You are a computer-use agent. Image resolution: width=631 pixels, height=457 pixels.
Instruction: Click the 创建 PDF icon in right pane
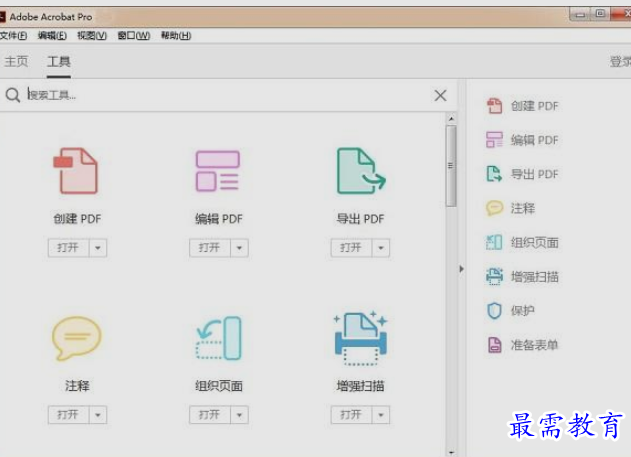[495, 106]
